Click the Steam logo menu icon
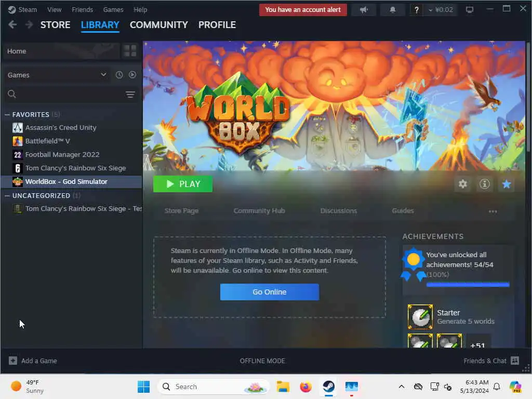 (12, 9)
